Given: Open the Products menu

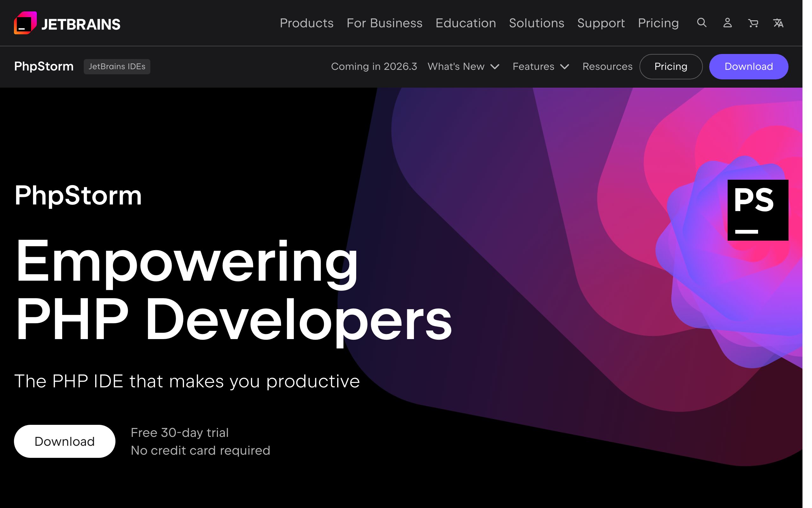Looking at the screenshot, I should coord(306,23).
